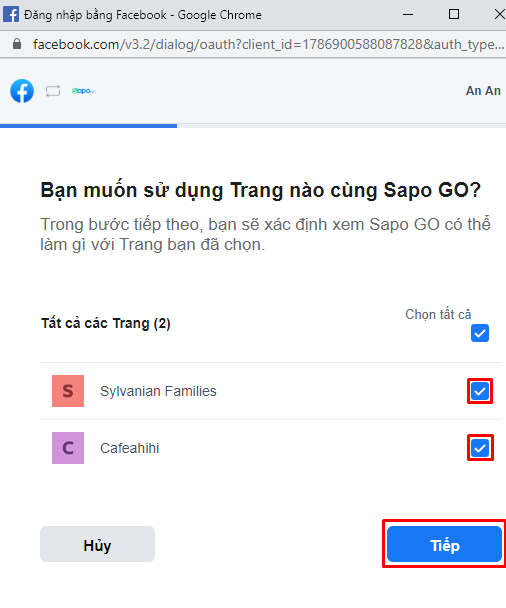The height and width of the screenshot is (608, 506).
Task: Click the exchange arrows icon between logos
Action: (x=53, y=91)
